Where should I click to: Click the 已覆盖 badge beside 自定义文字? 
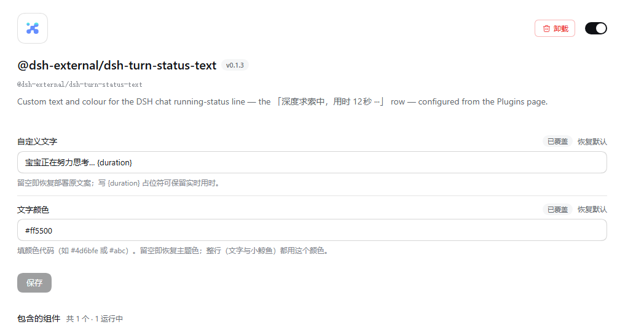(x=557, y=142)
